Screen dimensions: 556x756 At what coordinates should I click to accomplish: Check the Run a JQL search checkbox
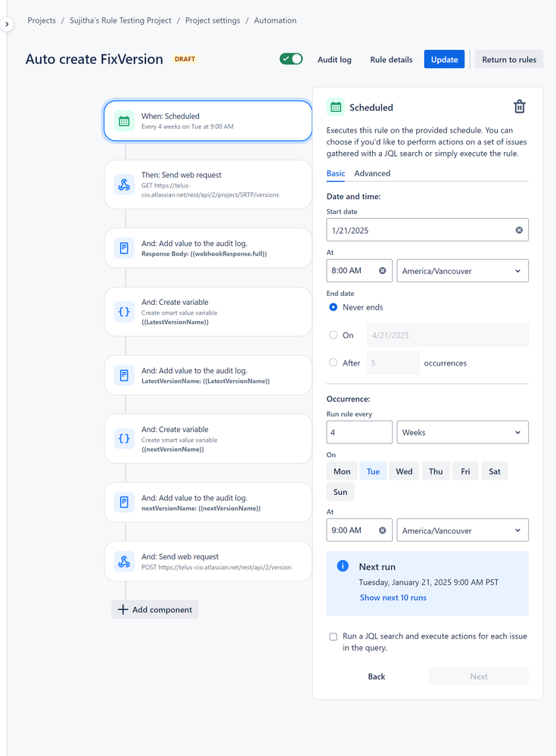[333, 636]
